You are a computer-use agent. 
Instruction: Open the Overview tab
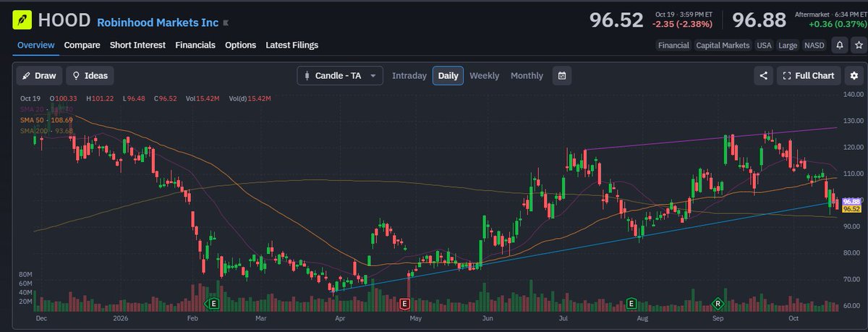click(36, 45)
